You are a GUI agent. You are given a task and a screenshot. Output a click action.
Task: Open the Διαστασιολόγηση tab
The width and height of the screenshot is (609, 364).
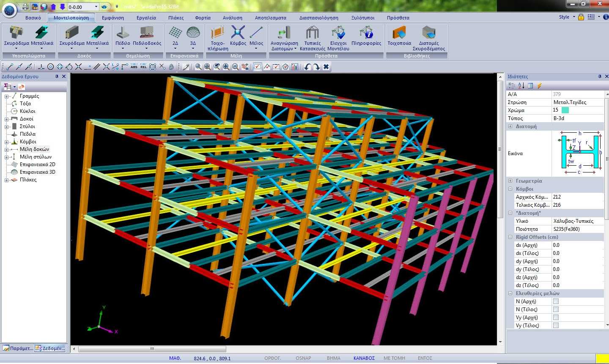[319, 18]
